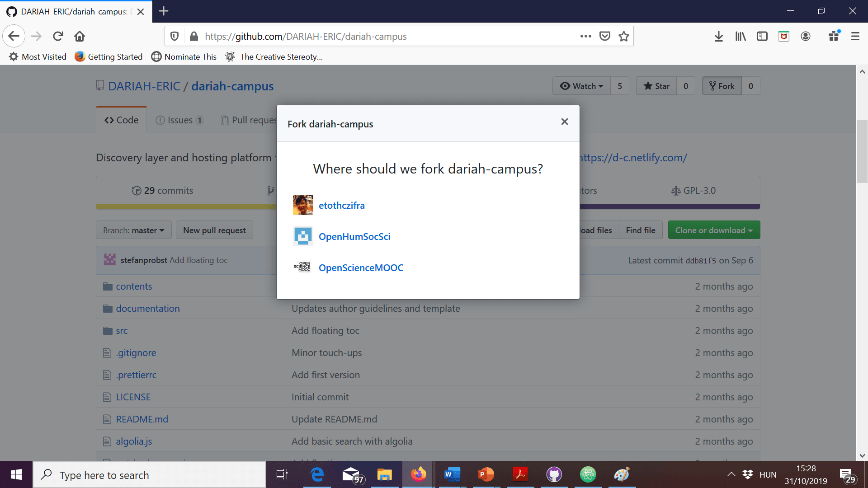Image resolution: width=868 pixels, height=488 pixels.
Task: Close the Fork dariah-campus dialog
Action: pos(564,122)
